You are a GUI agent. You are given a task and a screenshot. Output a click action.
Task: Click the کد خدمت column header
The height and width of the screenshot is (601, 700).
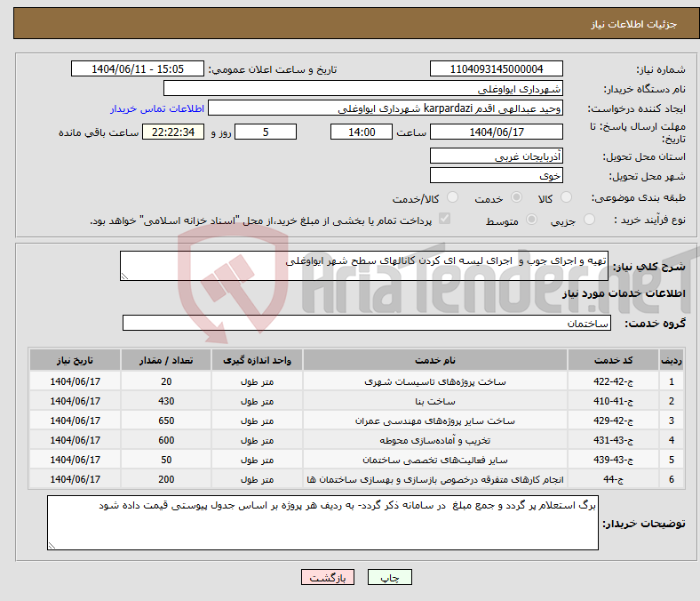[x=614, y=360]
